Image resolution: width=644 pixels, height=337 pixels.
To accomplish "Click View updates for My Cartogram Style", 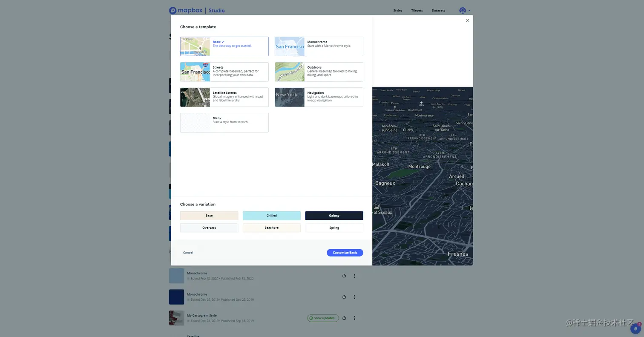I will coord(323,318).
